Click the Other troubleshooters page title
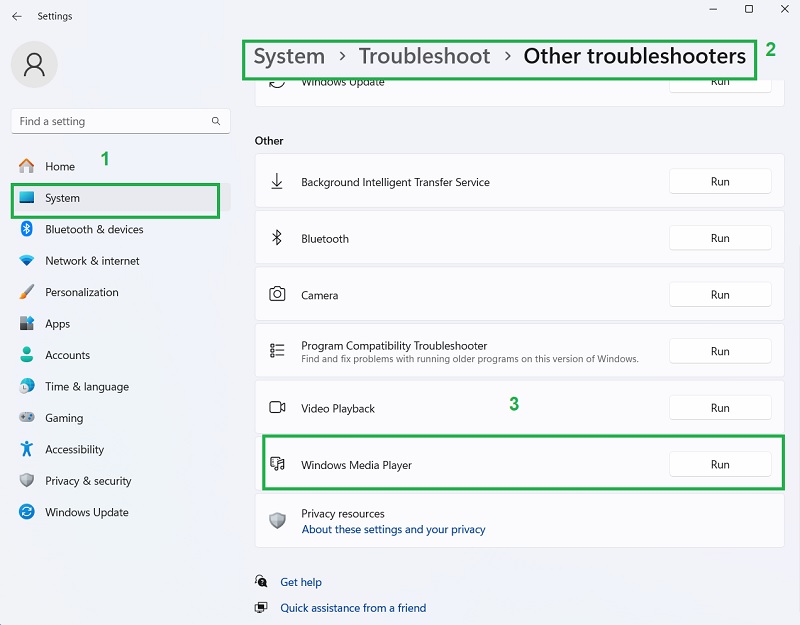The image size is (800, 625). [x=635, y=56]
